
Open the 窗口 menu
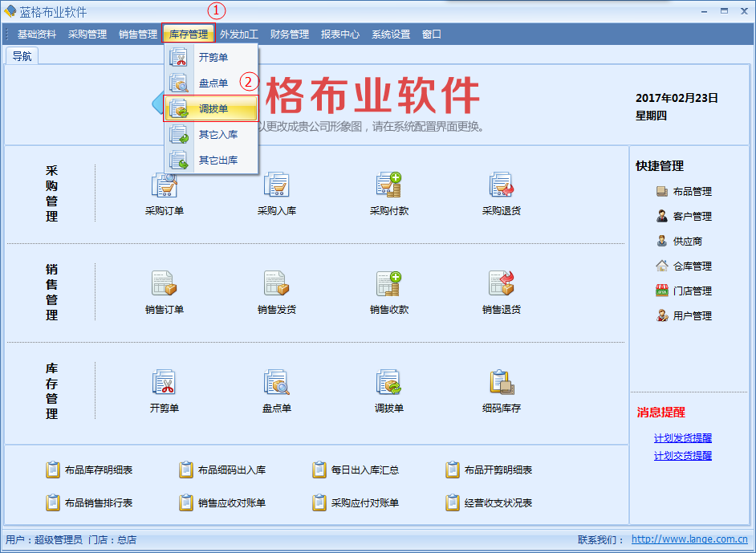coord(432,35)
